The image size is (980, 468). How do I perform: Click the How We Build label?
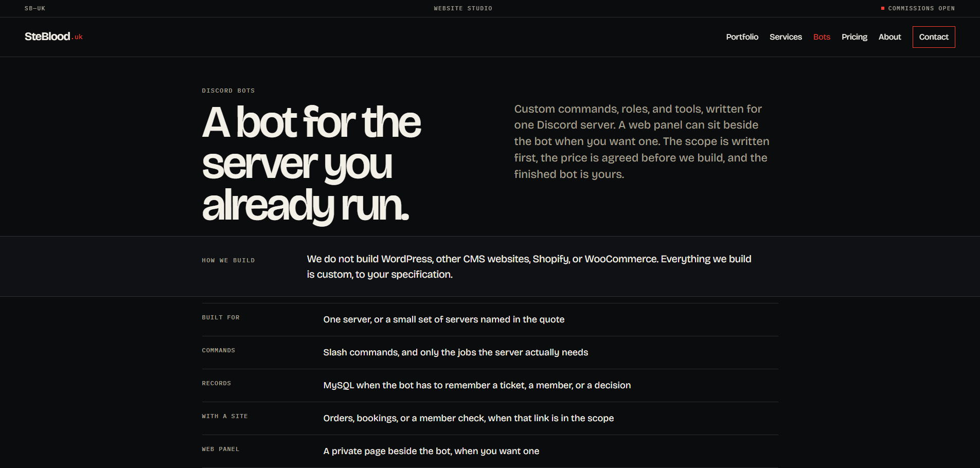[228, 260]
